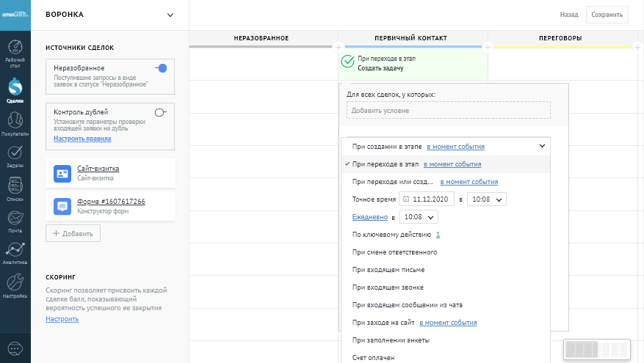
Task: Open the chat bubble icon at the sidebar bottom
Action: [x=15, y=348]
